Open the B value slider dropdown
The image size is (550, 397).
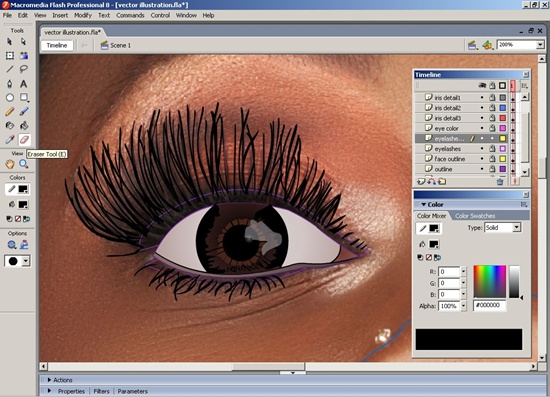[463, 294]
